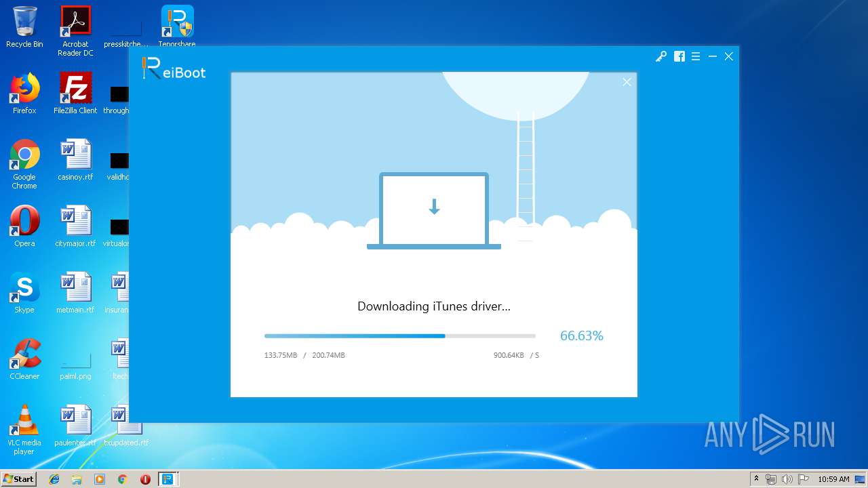
Task: Open the ReiBoot hamburger menu
Action: [696, 57]
